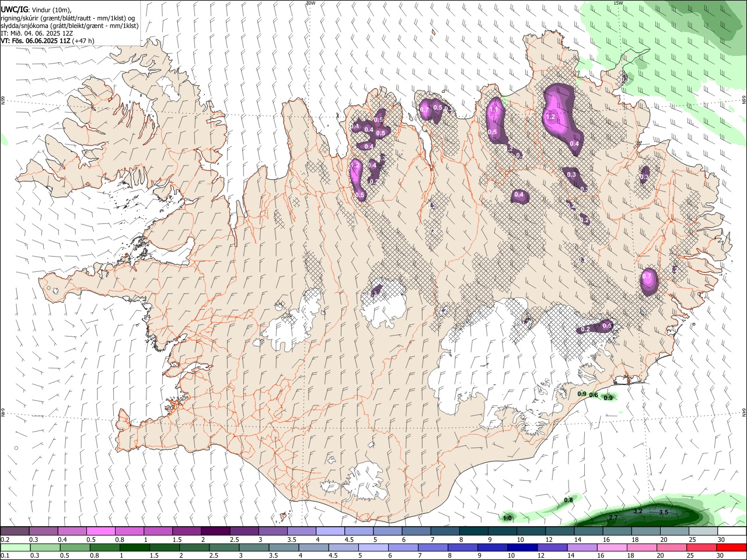Click the crimson swatch between 25 and 30, lower legend row
Viewport: 747px width, 560px height.
pos(702,547)
